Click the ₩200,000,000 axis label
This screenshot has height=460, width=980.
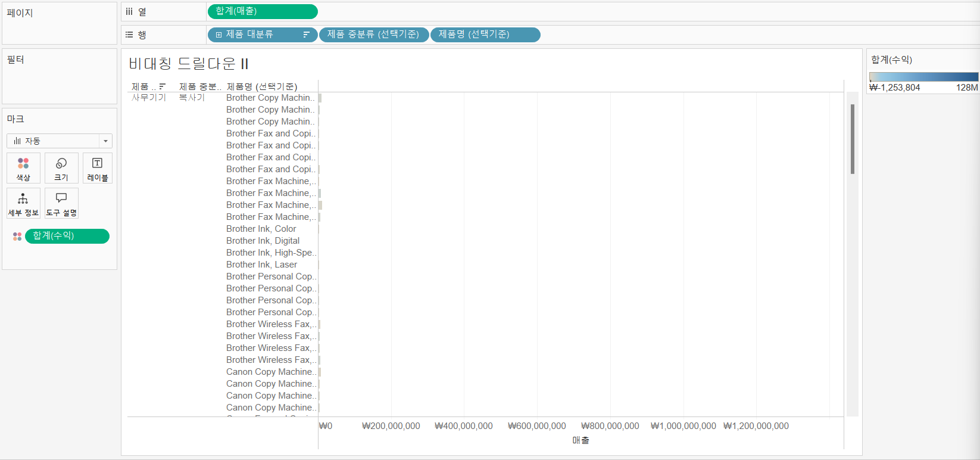391,426
